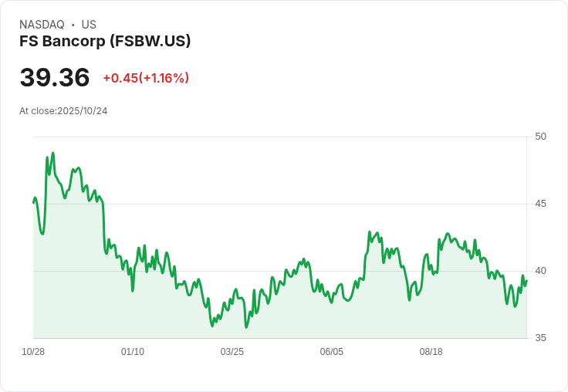Screen dimensions: 568x392
Task: Click the 35 y-axis price label
Action: coord(540,338)
